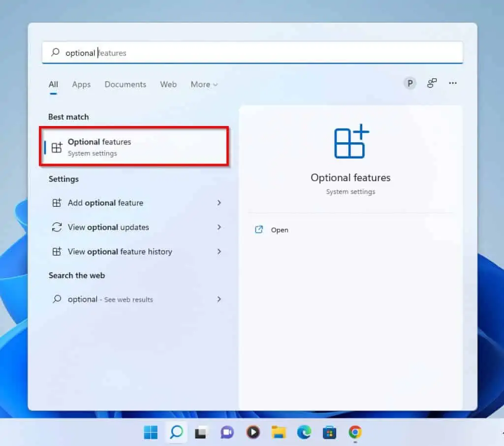Click the ellipsis for more search options
This screenshot has width=504, height=446.
click(452, 83)
